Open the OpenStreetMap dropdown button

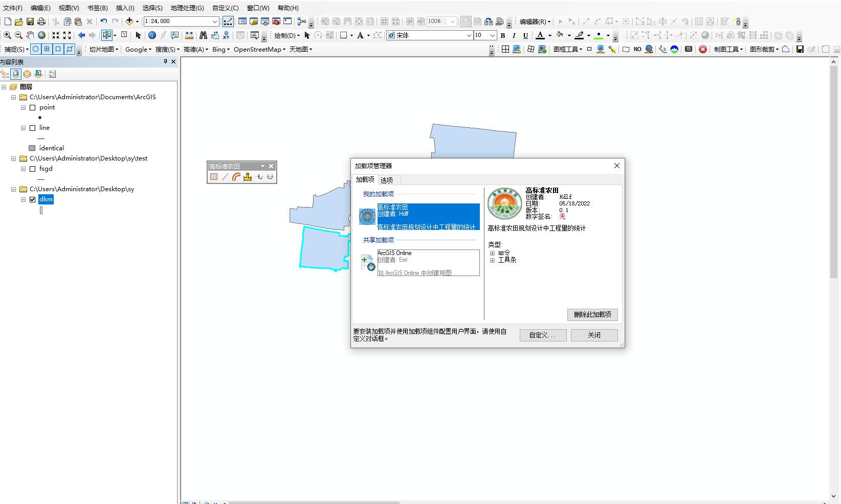(259, 49)
